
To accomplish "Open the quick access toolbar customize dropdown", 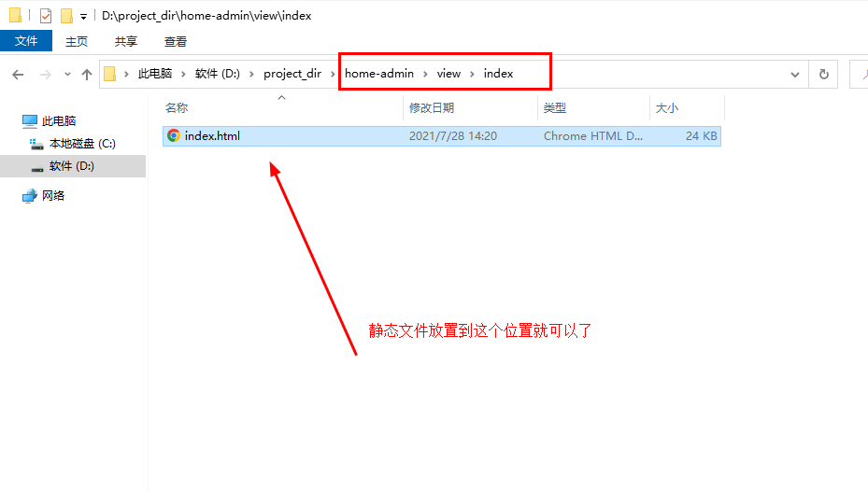I will 83,17.
